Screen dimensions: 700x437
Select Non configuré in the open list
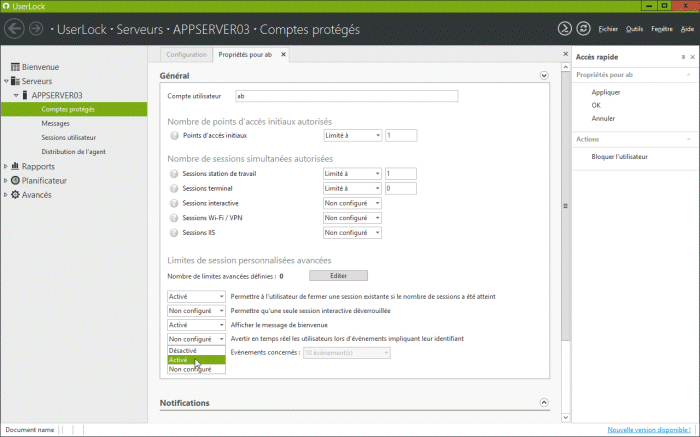(196, 369)
